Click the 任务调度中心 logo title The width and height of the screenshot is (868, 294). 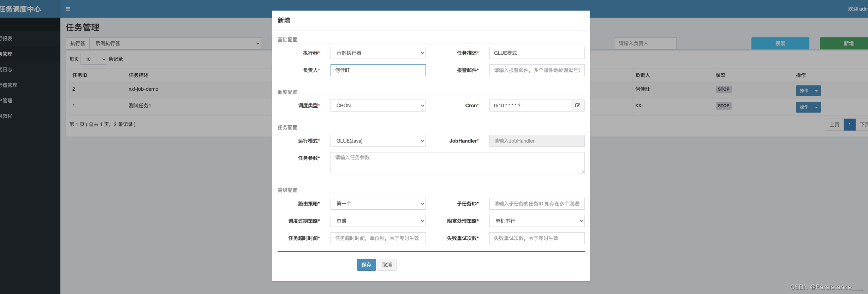pyautogui.click(x=20, y=9)
